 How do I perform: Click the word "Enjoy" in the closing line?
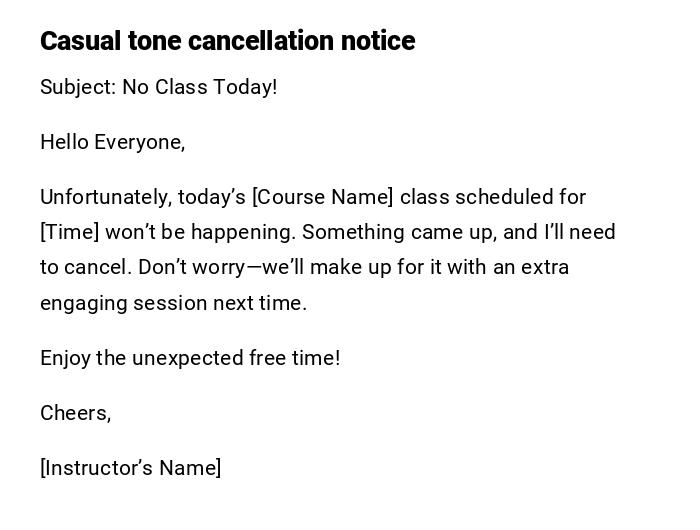[65, 358]
